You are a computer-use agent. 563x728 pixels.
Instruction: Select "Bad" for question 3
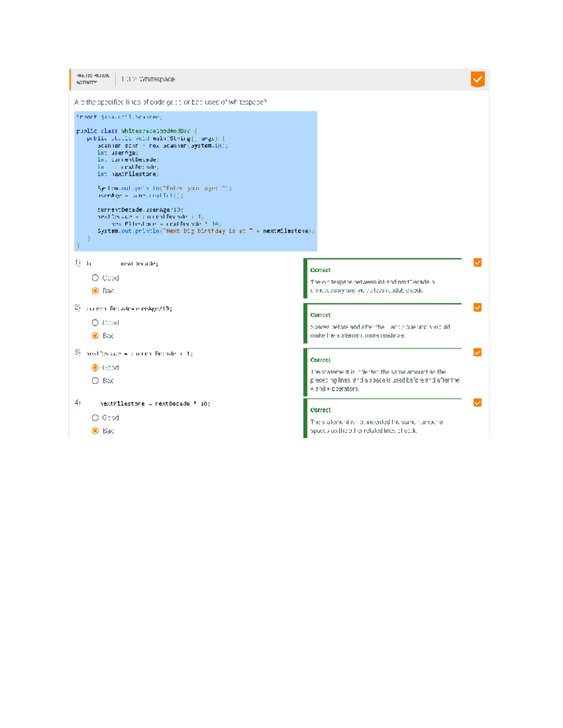point(96,381)
